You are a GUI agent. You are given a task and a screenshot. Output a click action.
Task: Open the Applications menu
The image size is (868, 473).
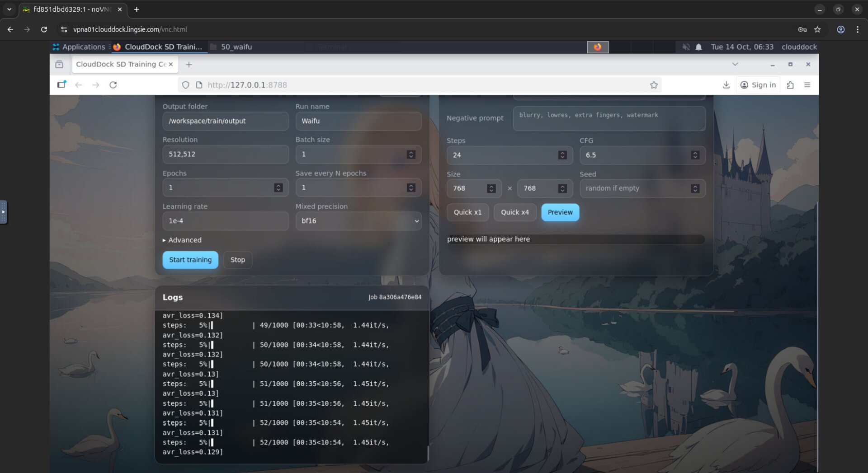[80, 47]
